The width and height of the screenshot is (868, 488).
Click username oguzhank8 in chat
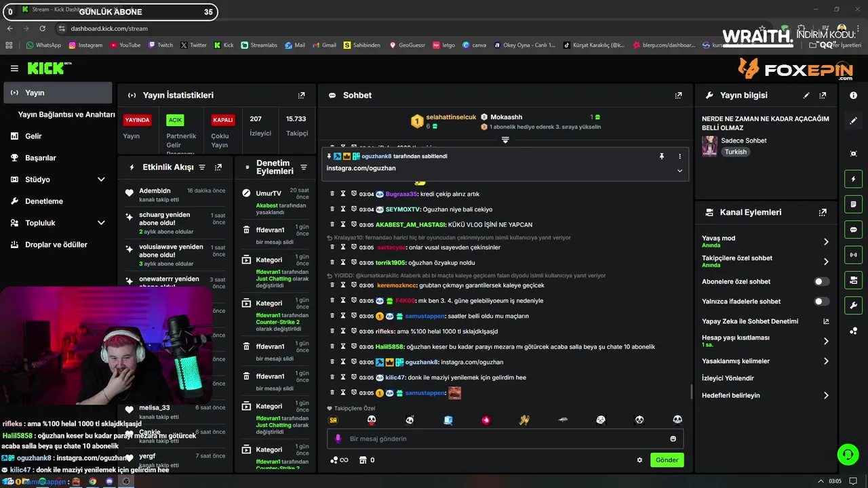point(421,362)
